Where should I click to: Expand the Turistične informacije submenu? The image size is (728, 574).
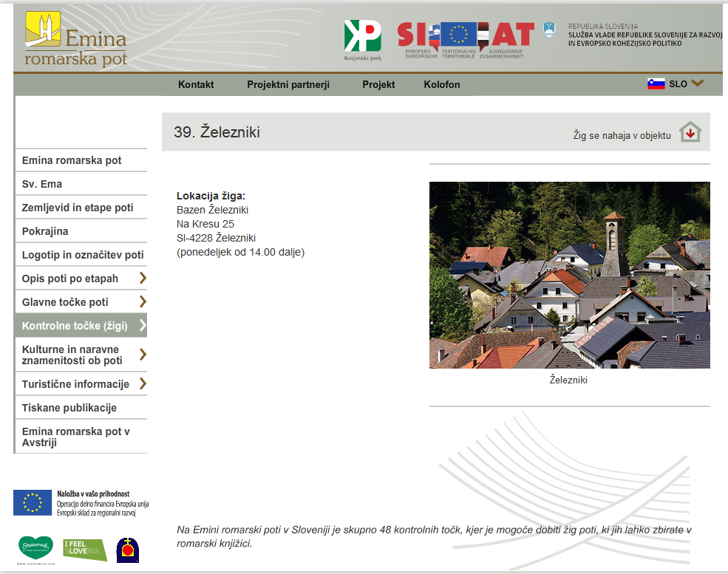tap(143, 384)
